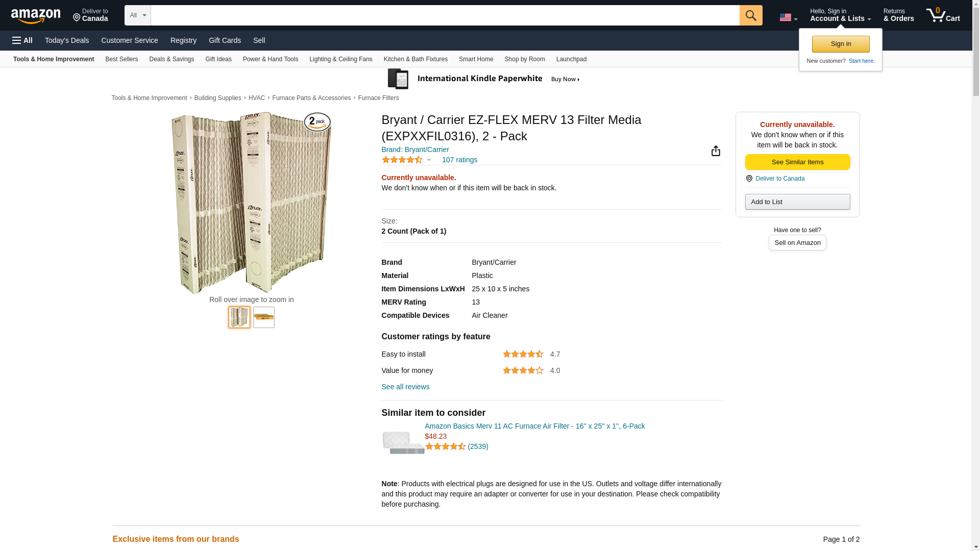Expand the search category All dropdown
This screenshot has height=551, width=980.
pos(138,15)
